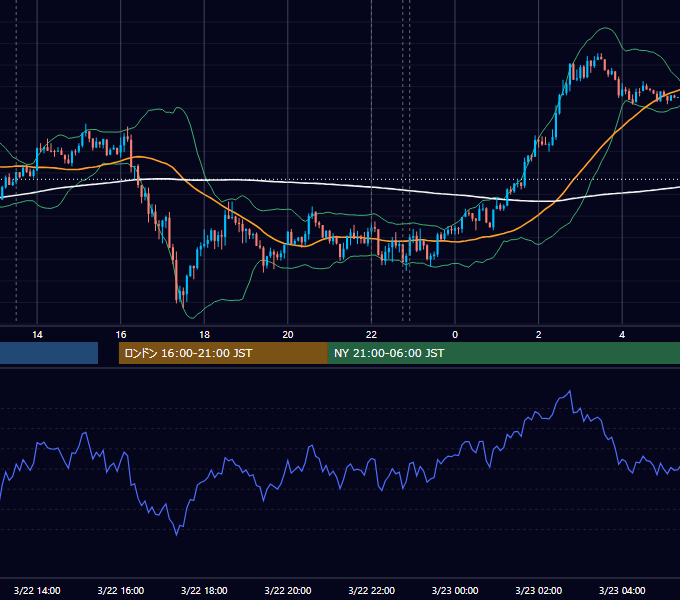Click the 4 hour label on the price chart axis
The image size is (680, 600).
(622, 335)
